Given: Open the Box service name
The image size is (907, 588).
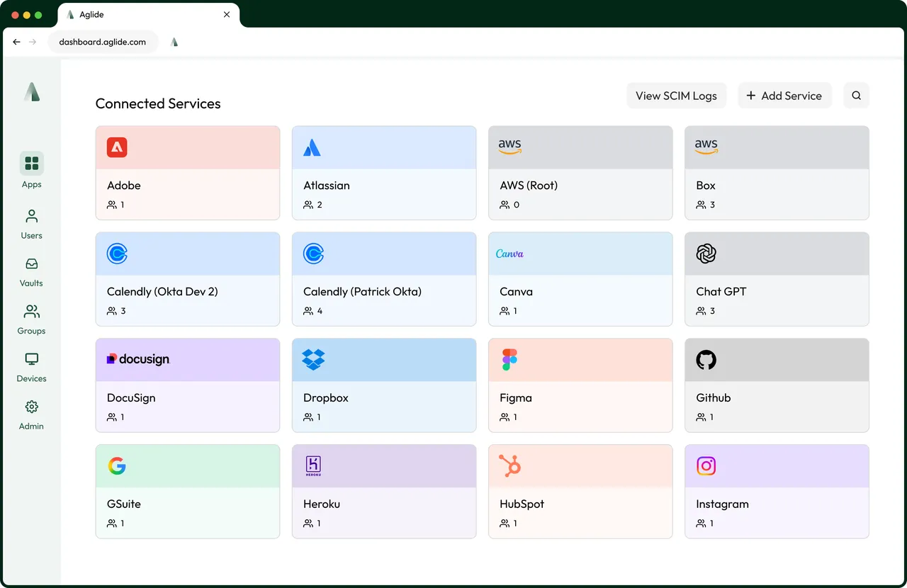Looking at the screenshot, I should (706, 186).
